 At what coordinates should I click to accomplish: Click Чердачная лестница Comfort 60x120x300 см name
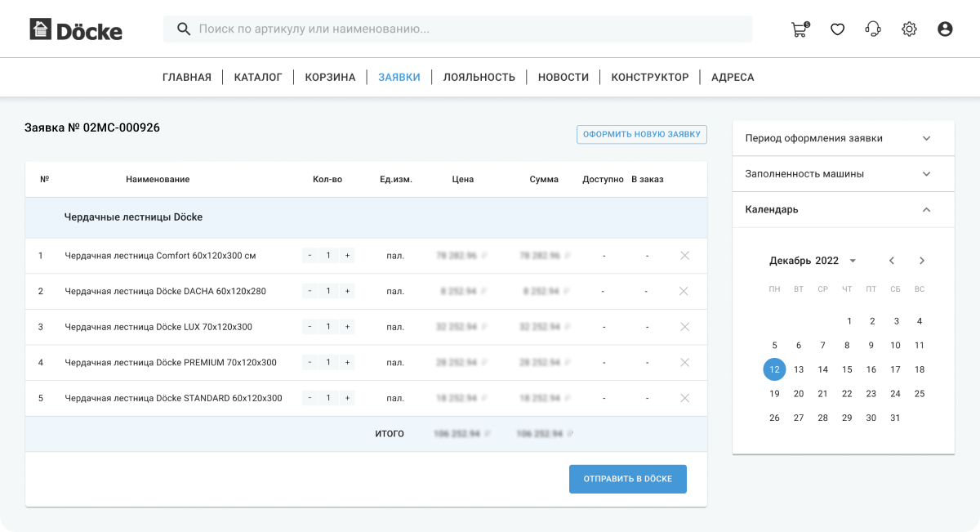click(x=160, y=256)
